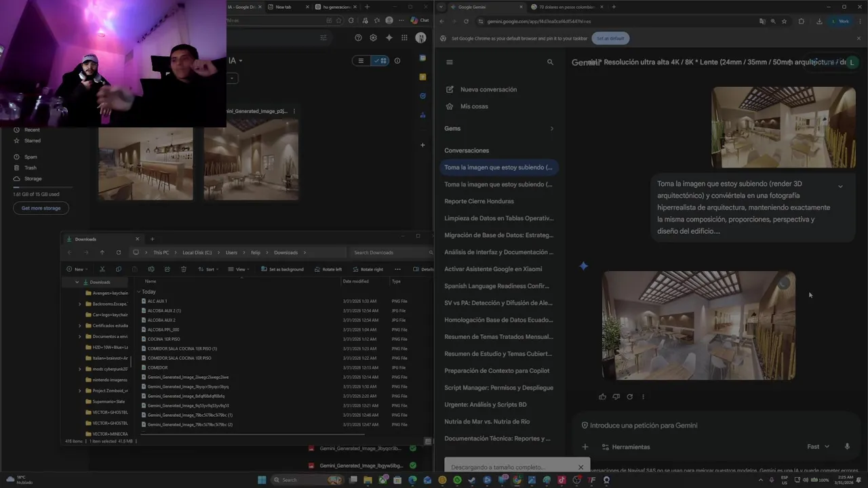The height and width of the screenshot is (488, 868).
Task: Click the thumbs down icon under Gemini response
Action: pyautogui.click(x=616, y=396)
